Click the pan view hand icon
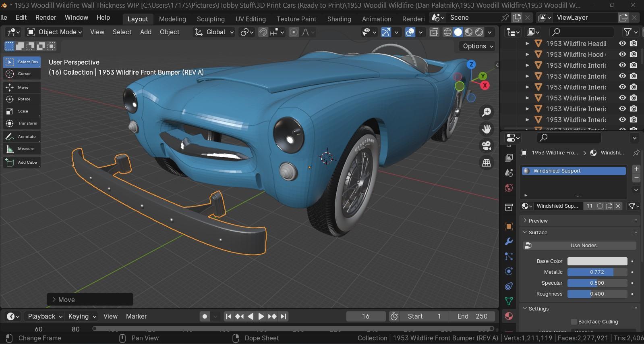This screenshot has height=344, width=644. tap(487, 129)
